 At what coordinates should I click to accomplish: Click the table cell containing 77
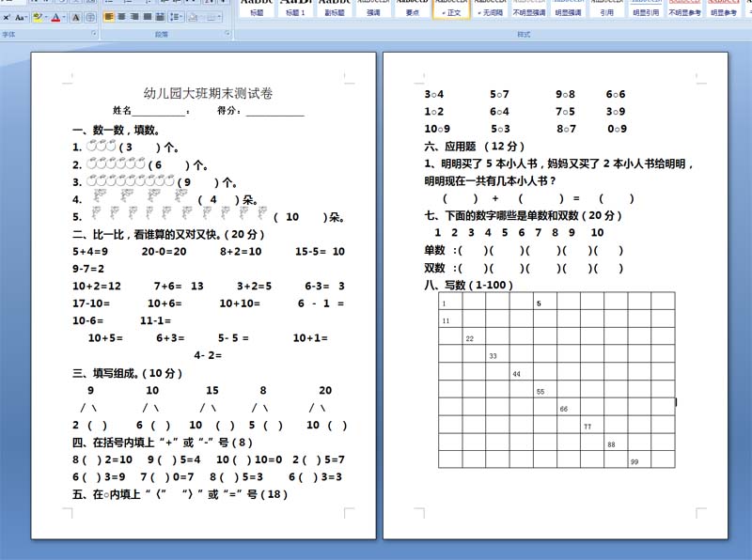point(592,425)
